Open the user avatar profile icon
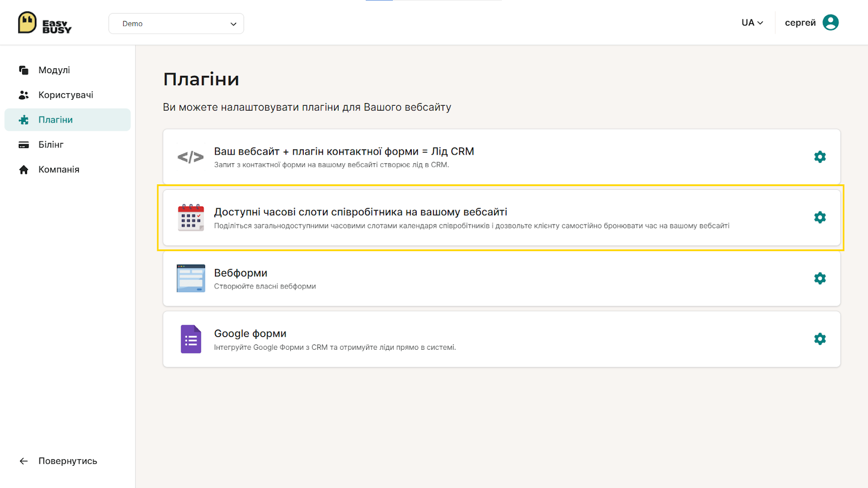The width and height of the screenshot is (868, 488). click(x=831, y=22)
